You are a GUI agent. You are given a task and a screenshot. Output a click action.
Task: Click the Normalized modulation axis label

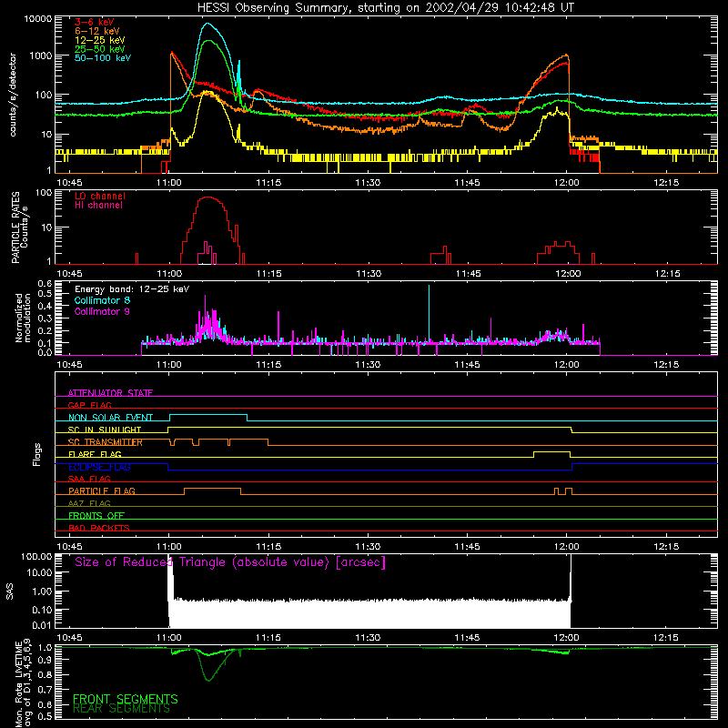(23, 318)
